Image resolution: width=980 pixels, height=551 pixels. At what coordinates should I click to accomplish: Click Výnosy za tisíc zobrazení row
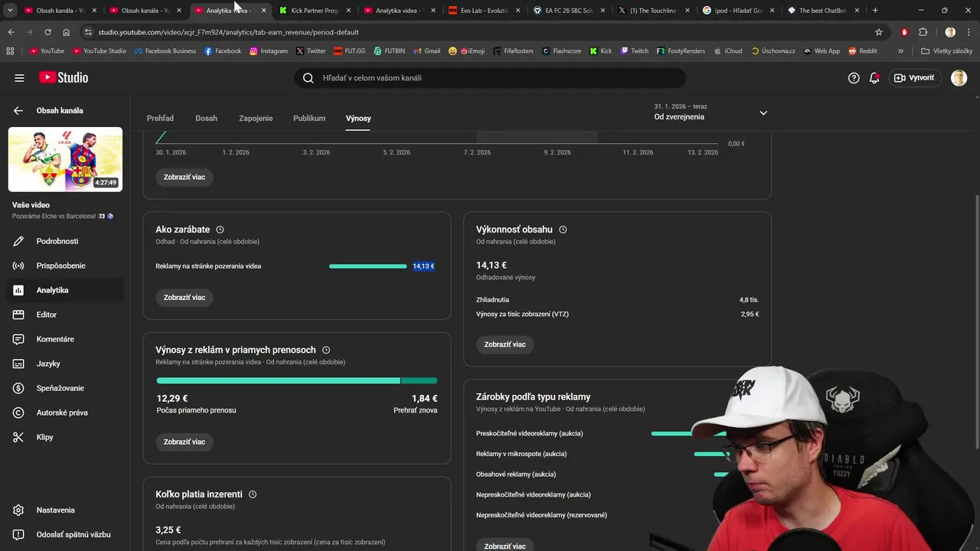617,315
